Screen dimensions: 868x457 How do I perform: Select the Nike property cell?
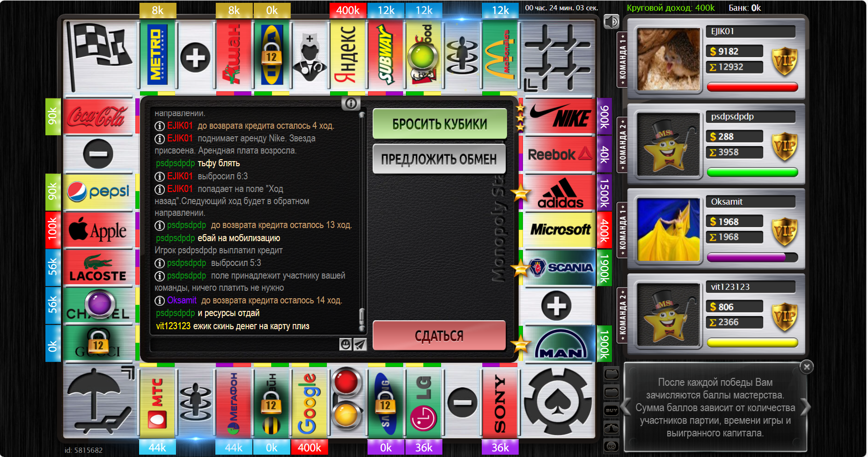pos(559,116)
